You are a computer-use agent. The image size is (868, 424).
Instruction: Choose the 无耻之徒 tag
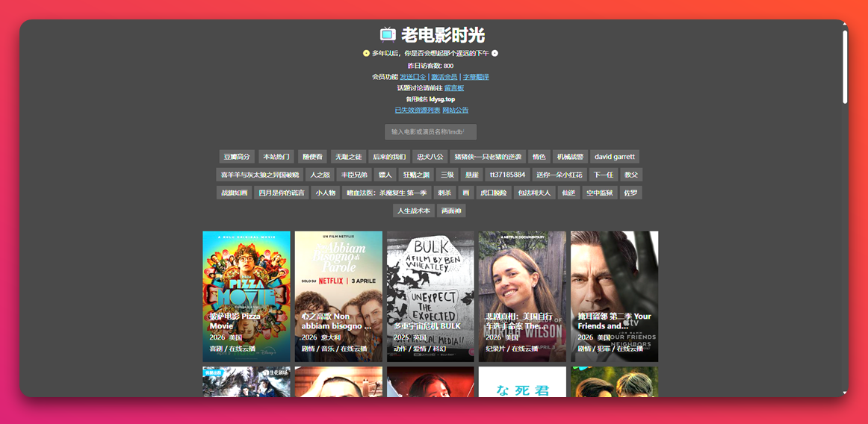point(349,157)
